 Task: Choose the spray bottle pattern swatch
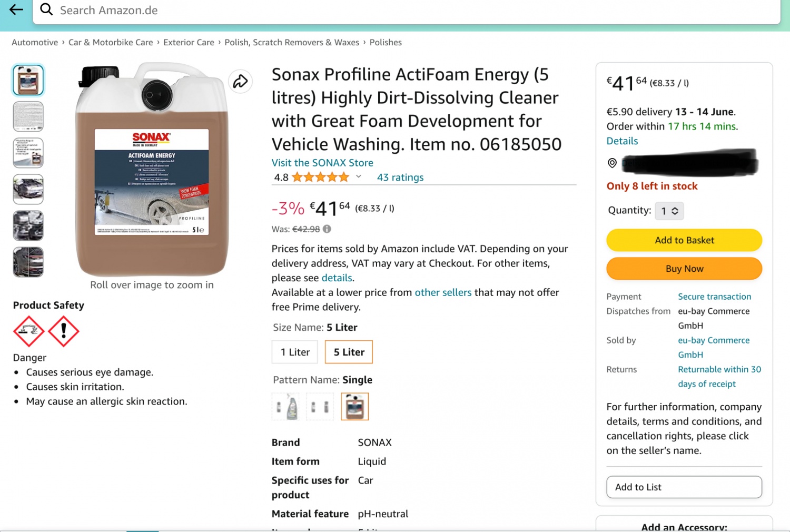coord(285,407)
